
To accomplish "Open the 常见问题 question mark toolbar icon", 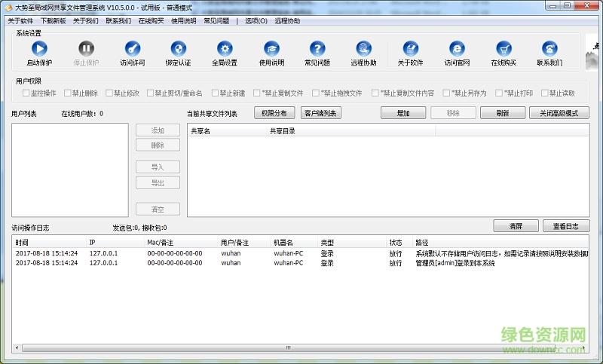I will pos(317,49).
